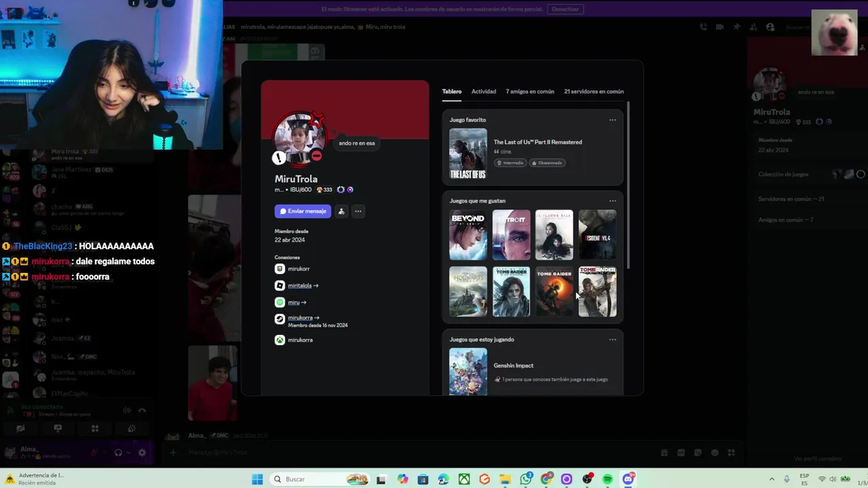Open the add-friend icon beside Enviar mensaje
868x488 pixels.
341,211
